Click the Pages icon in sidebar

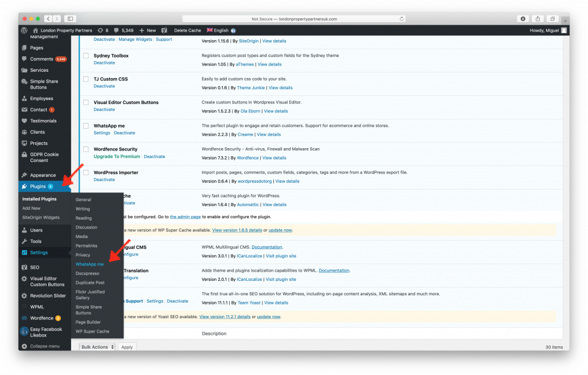tap(24, 48)
